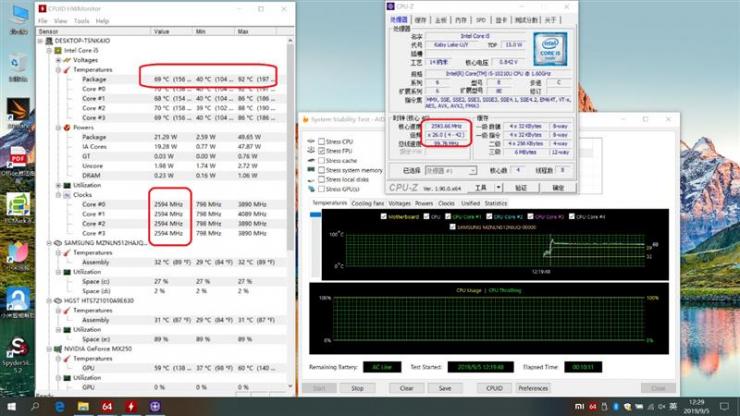Open the processor selection dropdown in CPU-Z
The height and width of the screenshot is (416, 740).
coord(451,170)
